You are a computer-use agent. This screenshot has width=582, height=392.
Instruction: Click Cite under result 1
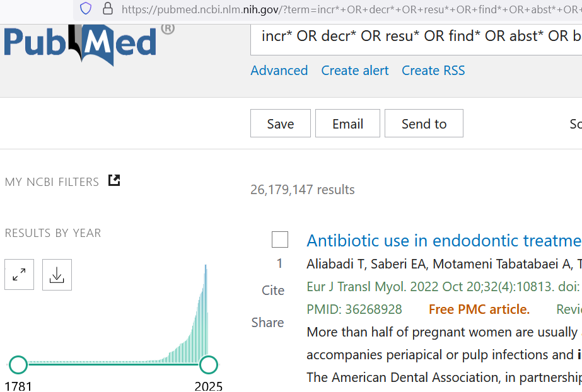tap(273, 291)
